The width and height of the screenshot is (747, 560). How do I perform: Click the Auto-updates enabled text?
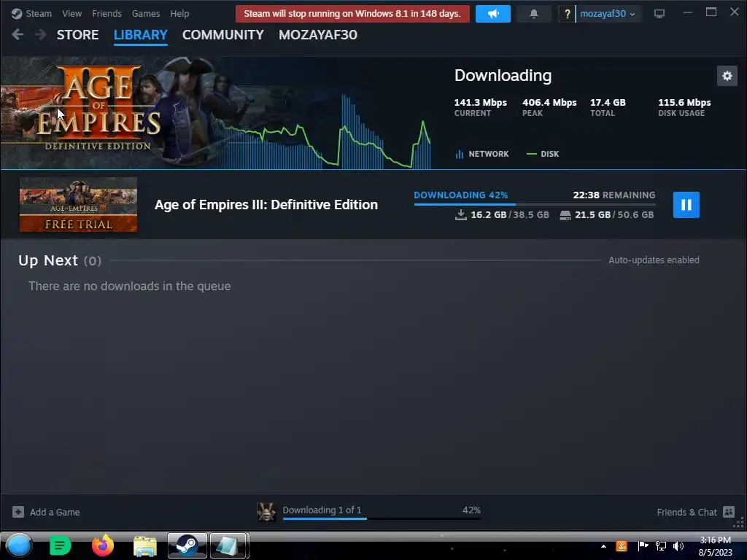tap(654, 260)
